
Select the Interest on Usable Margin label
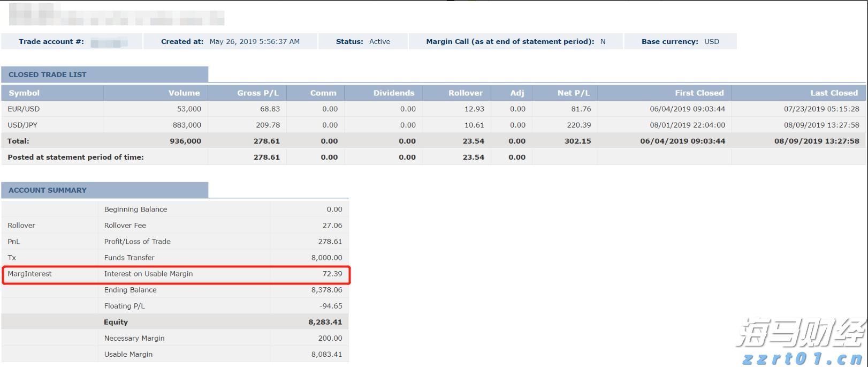click(x=148, y=274)
